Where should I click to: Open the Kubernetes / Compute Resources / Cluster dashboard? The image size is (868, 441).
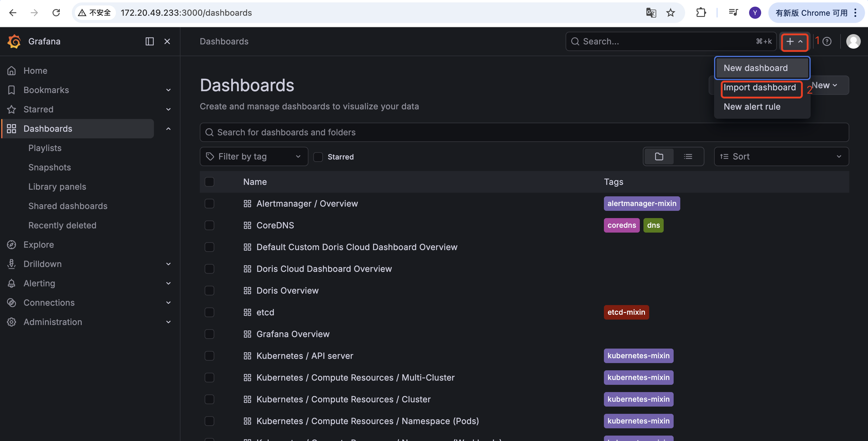343,399
